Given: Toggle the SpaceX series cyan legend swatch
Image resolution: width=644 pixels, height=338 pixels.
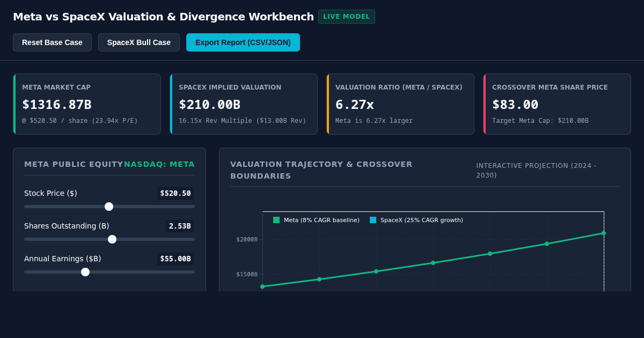Looking at the screenshot, I should [373, 220].
